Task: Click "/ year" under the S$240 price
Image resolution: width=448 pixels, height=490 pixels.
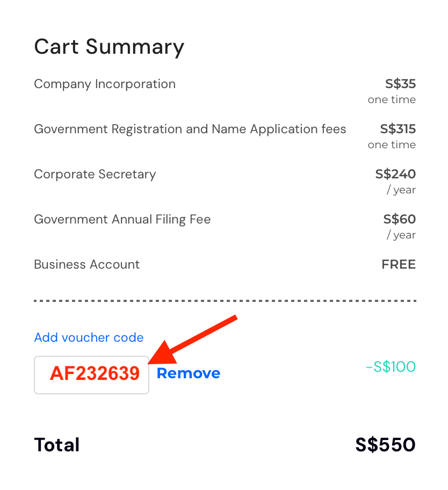Action: click(401, 190)
